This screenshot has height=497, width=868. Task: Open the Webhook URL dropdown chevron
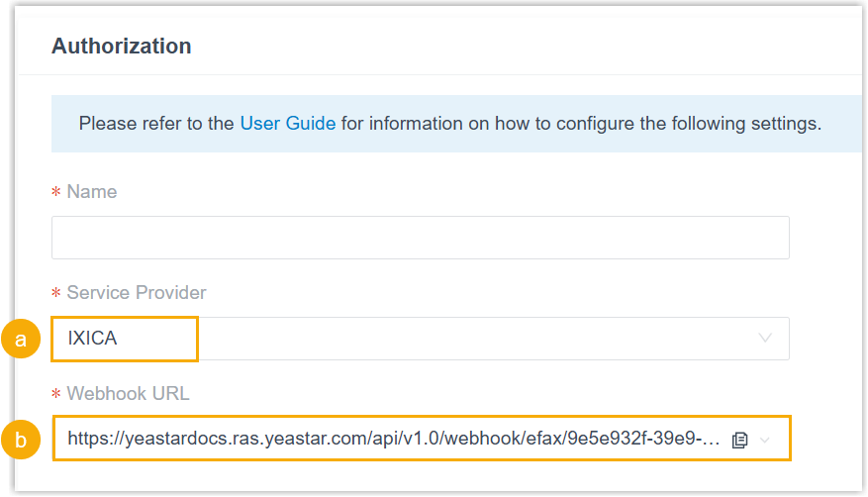tap(765, 440)
